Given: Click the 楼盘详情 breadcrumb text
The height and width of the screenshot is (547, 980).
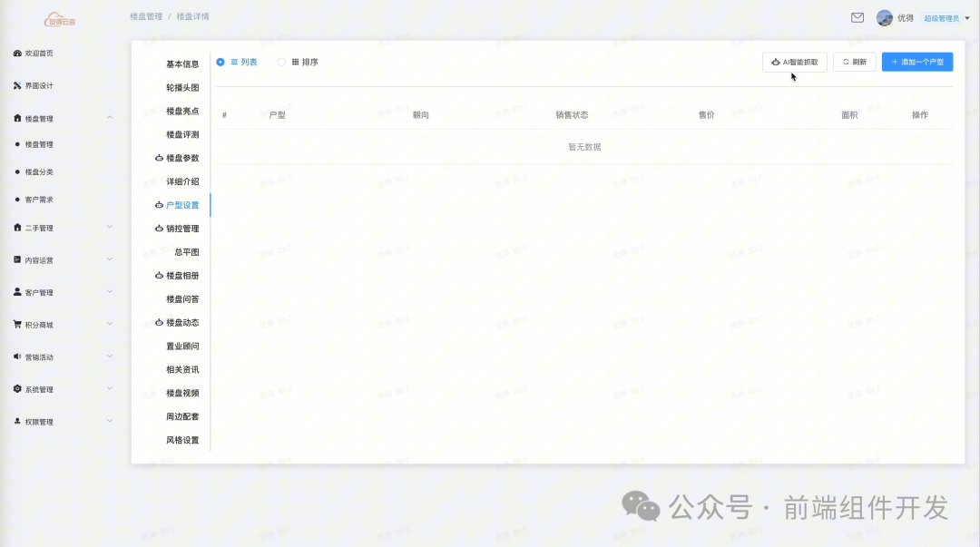Looking at the screenshot, I should (192, 16).
